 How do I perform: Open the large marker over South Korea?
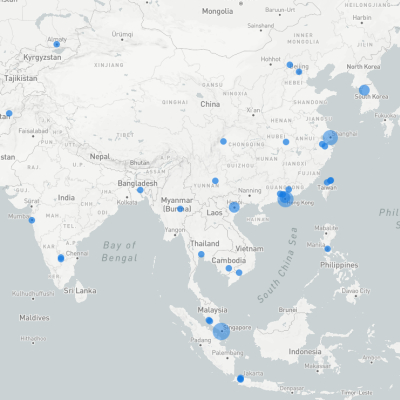364,90
